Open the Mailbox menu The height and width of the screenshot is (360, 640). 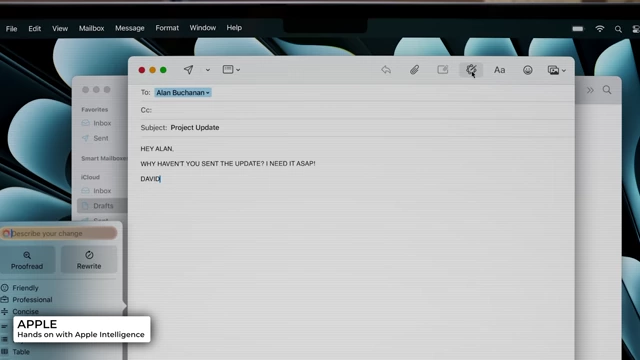91,29
